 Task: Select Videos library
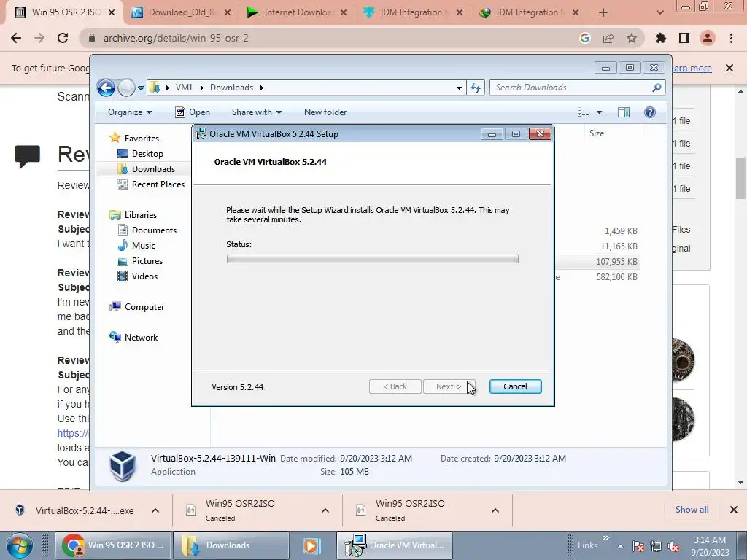click(144, 276)
